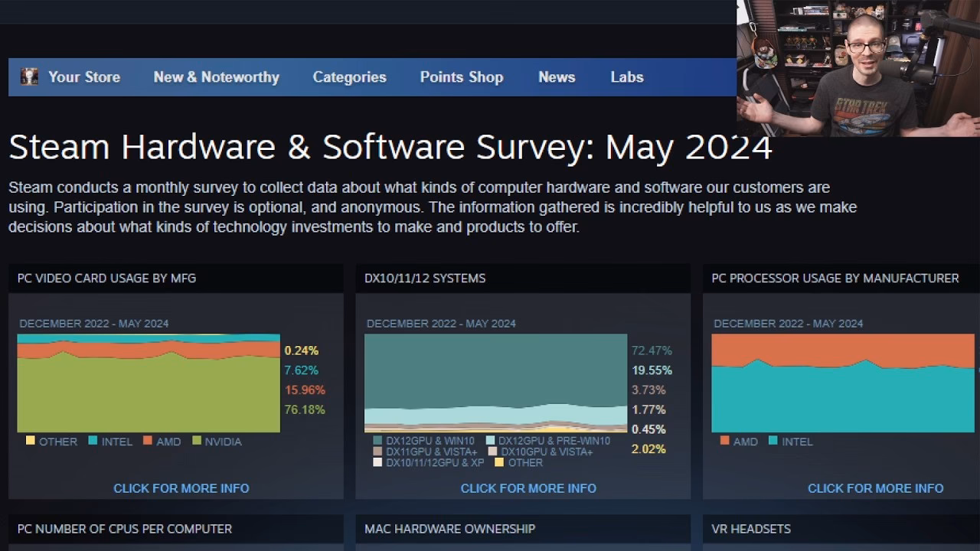Click the 72.47% DX12 Win10 value
This screenshot has width=980, height=551.
coord(652,350)
